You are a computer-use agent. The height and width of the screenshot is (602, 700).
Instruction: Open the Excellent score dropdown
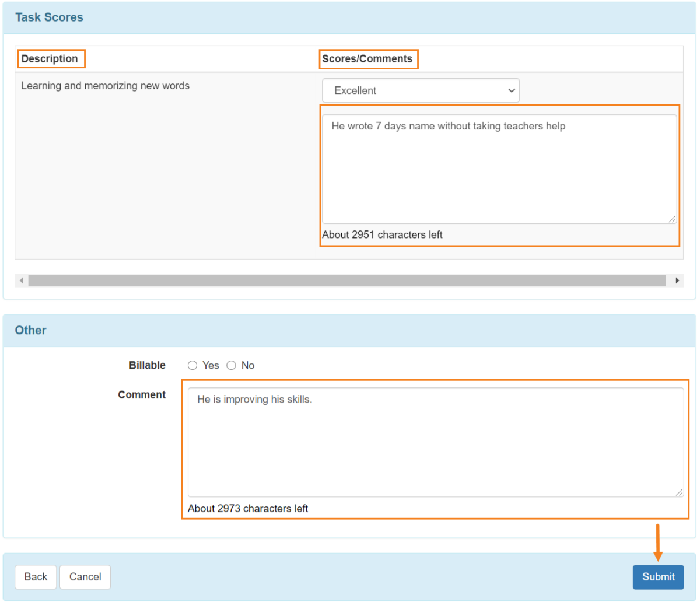[420, 90]
